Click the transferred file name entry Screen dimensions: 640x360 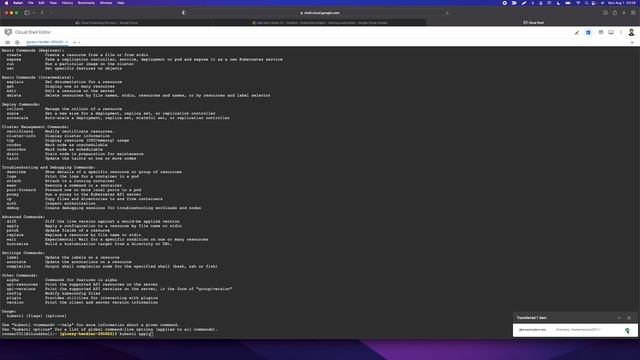(x=533, y=330)
